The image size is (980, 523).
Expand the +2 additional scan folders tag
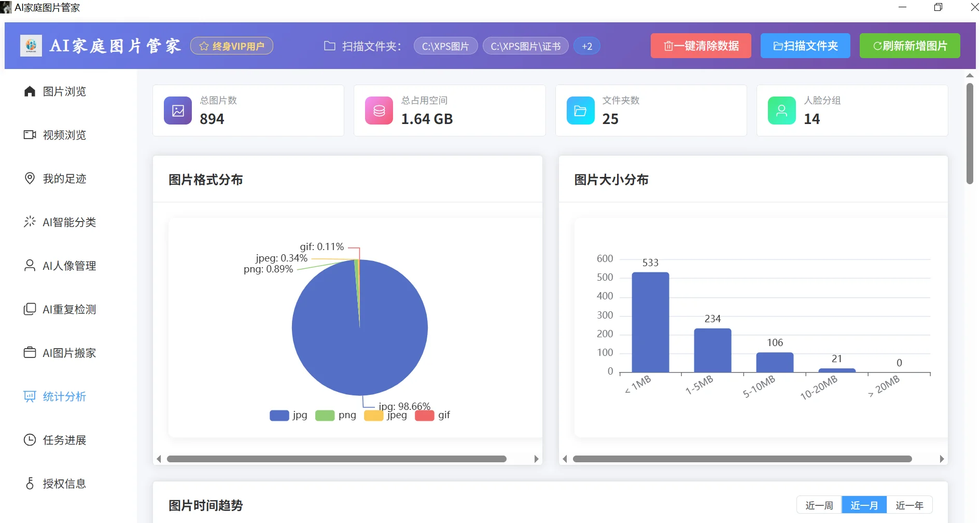(587, 46)
